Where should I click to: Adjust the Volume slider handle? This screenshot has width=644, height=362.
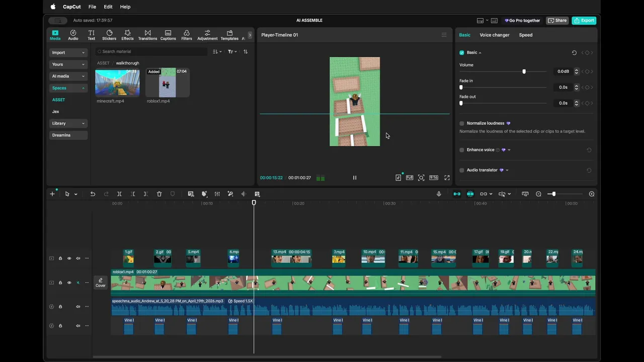tap(524, 71)
